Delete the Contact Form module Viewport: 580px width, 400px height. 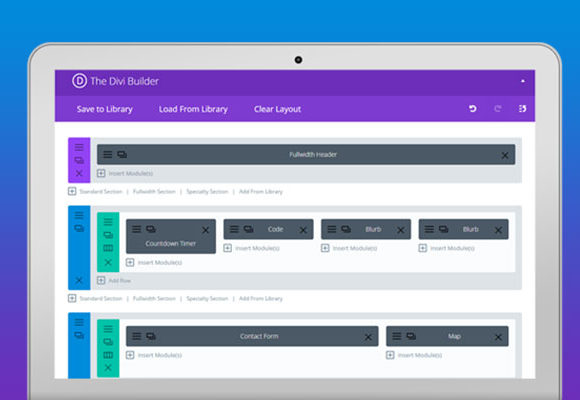(x=368, y=337)
